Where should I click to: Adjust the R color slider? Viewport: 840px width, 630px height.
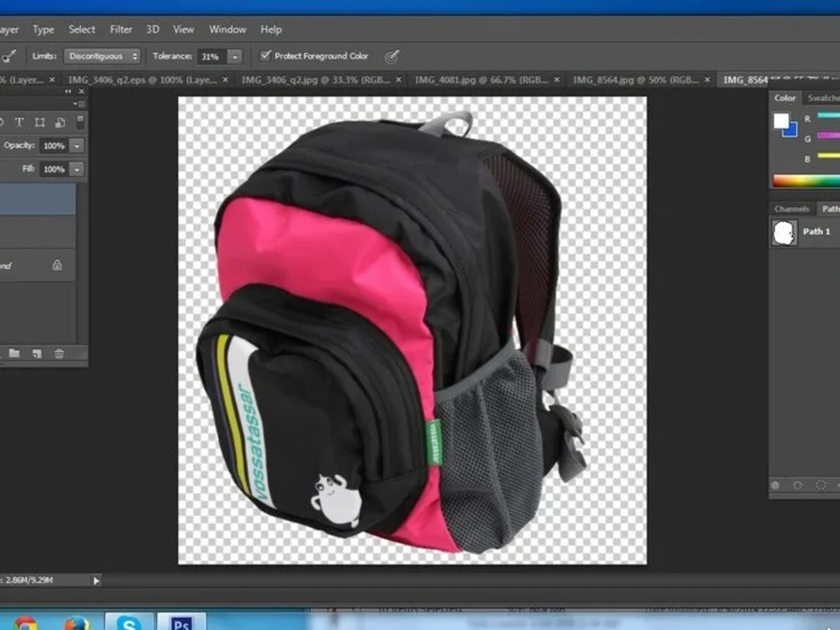click(x=828, y=115)
